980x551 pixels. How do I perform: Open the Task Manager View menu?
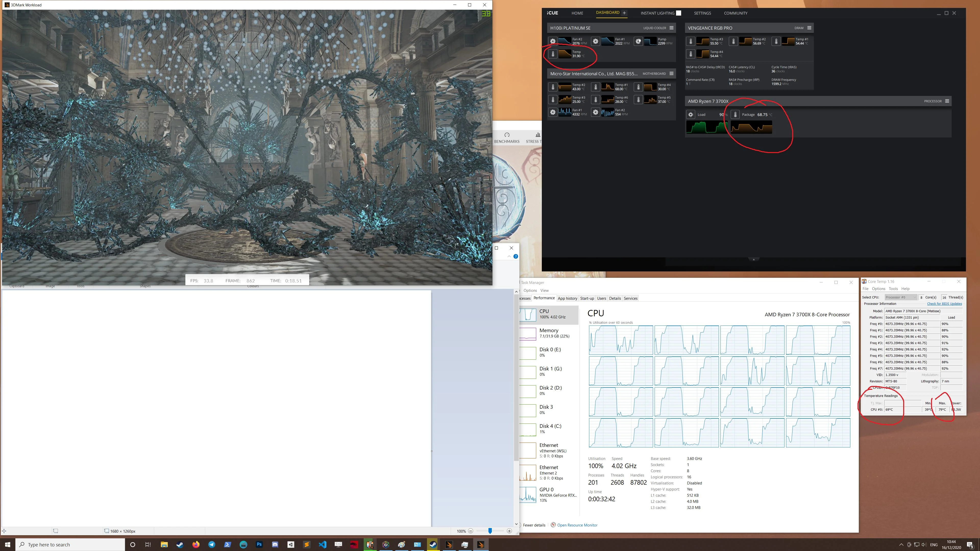[x=544, y=291]
